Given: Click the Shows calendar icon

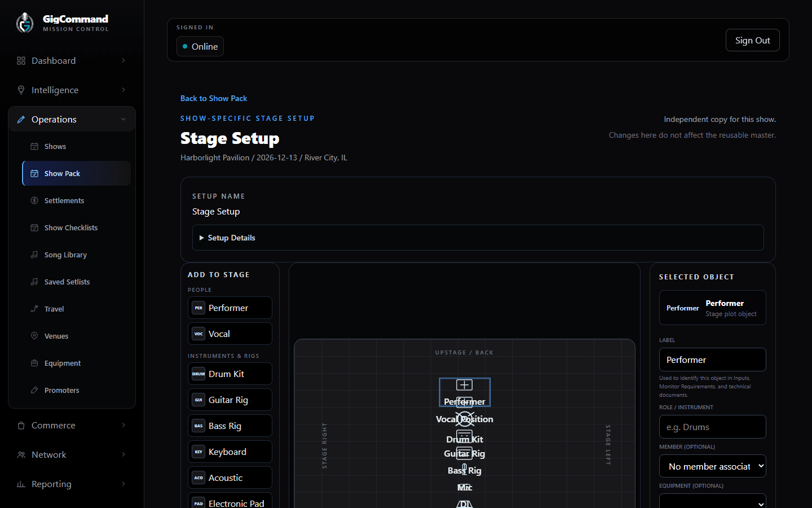Looking at the screenshot, I should click(x=34, y=146).
